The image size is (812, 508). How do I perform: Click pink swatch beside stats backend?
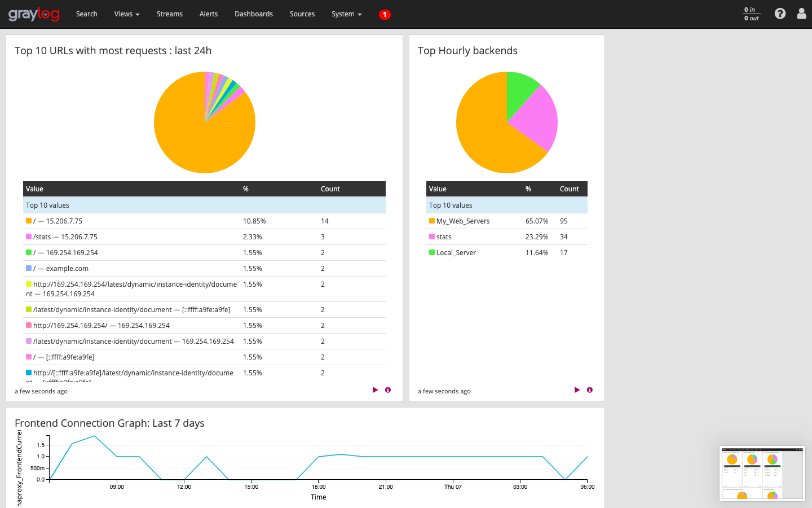coord(432,237)
